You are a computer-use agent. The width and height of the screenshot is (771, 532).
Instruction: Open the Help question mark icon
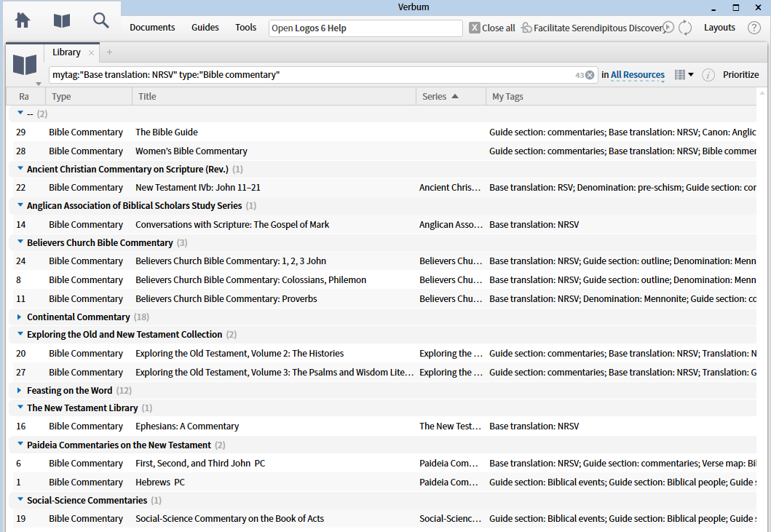pyautogui.click(x=754, y=28)
